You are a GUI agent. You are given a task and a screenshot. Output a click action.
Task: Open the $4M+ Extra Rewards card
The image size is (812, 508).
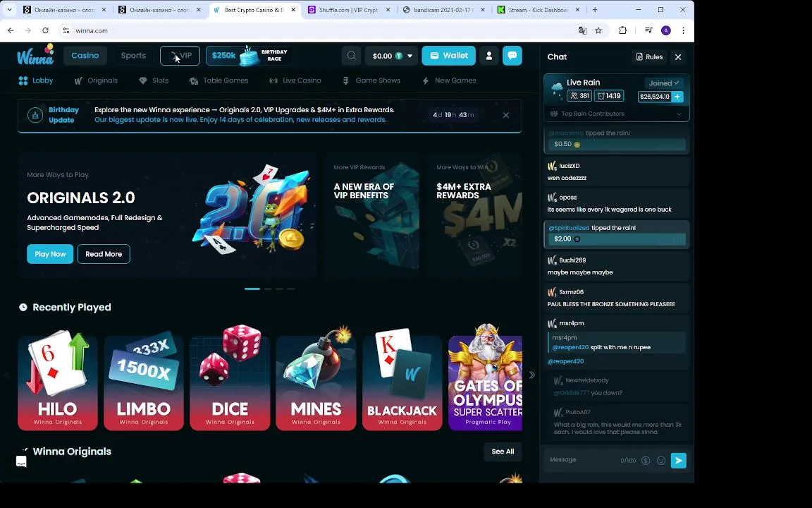[x=474, y=215]
